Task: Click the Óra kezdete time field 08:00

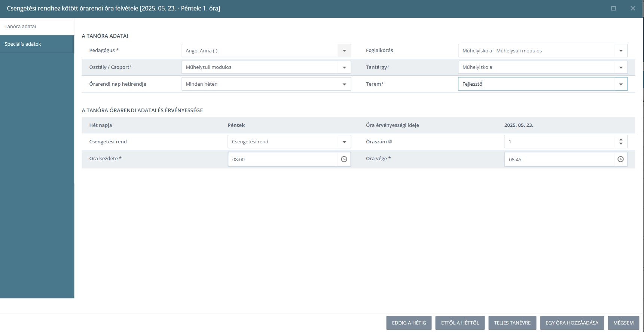Action: pos(283,159)
